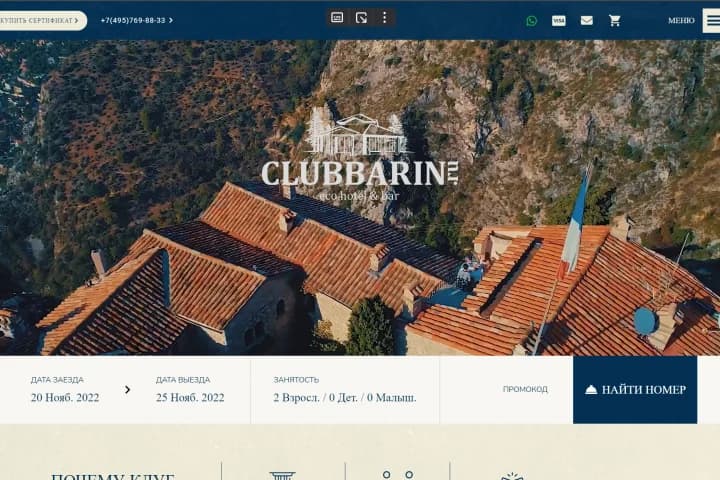Click the column icon below booking bar
This screenshot has height=480, width=720.
282,475
